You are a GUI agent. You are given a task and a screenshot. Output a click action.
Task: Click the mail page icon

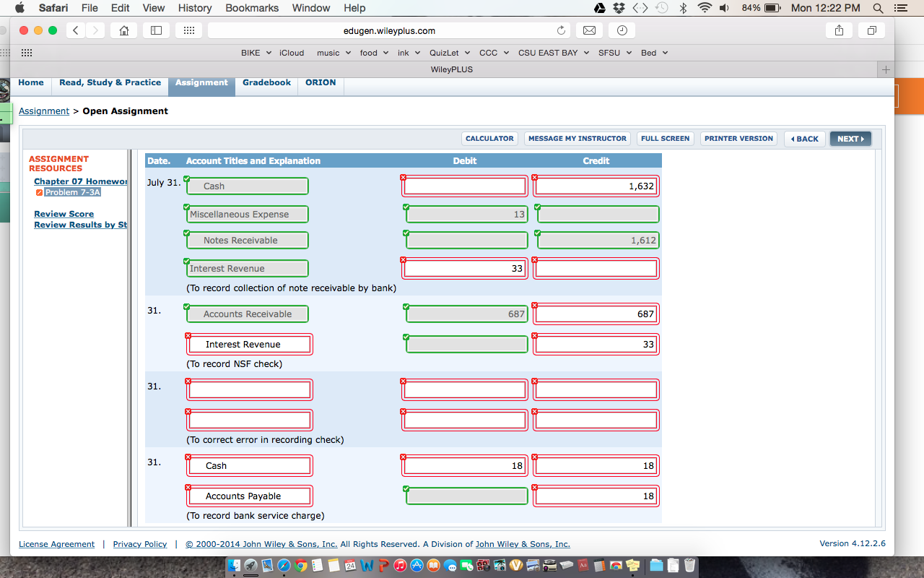[x=589, y=30]
